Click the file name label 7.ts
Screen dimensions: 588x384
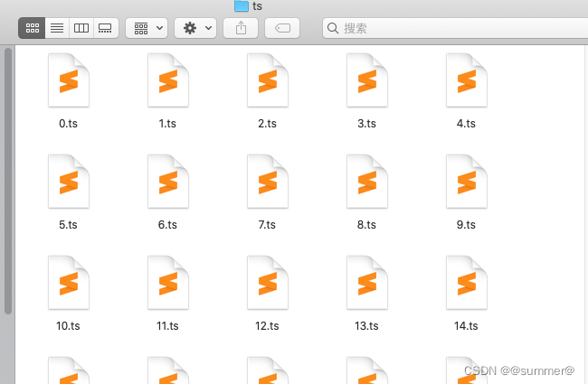pos(267,224)
